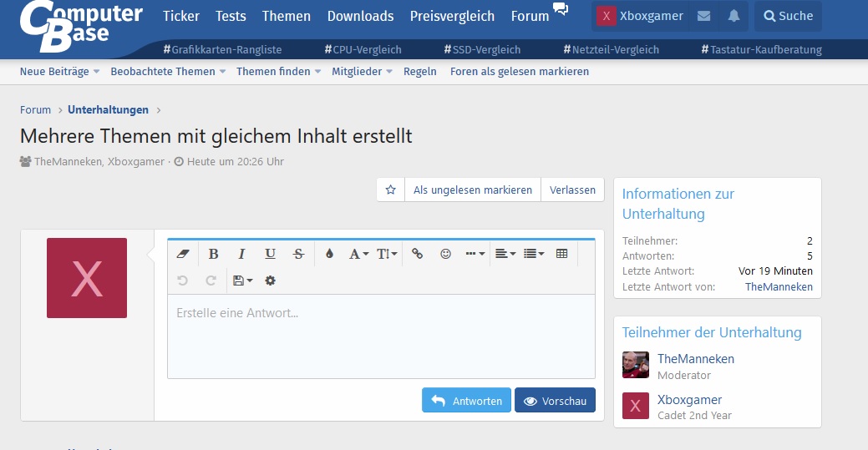Viewport: 868px width, 450px height.
Task: Click Xboxgamer small avatar in participants
Action: click(x=636, y=406)
